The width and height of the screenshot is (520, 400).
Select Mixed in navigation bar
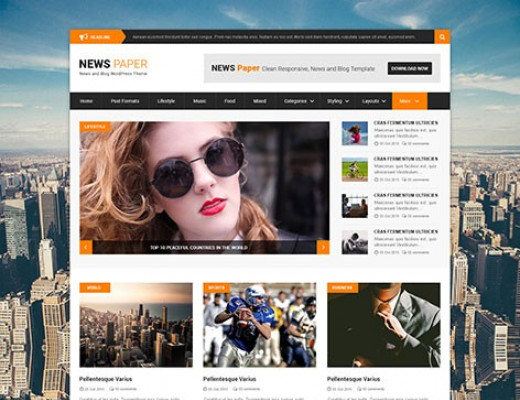(x=260, y=101)
